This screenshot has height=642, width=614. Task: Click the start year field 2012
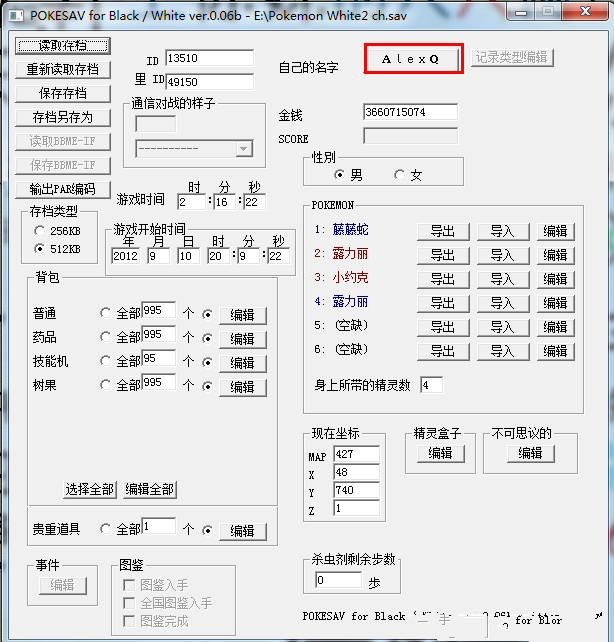pyautogui.click(x=125, y=256)
